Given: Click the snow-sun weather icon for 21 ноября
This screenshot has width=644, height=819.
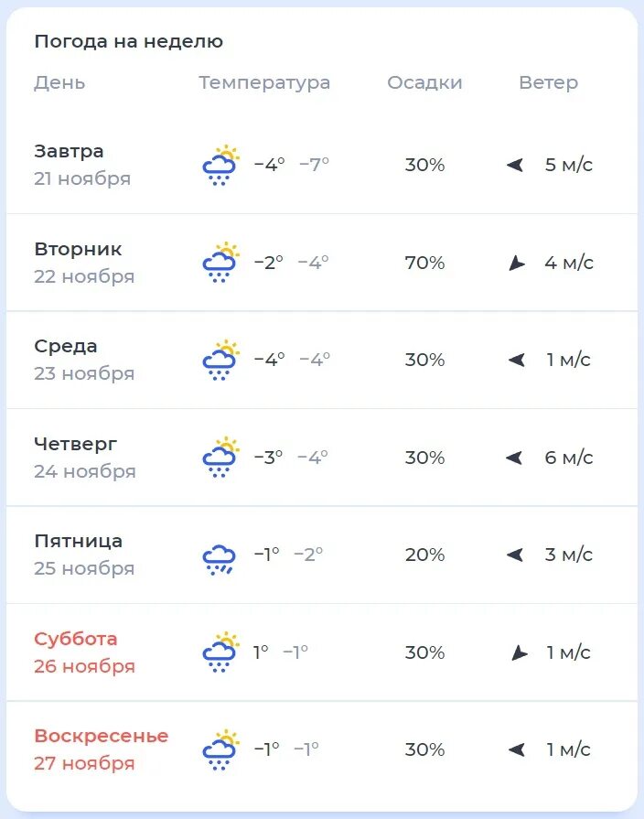Looking at the screenshot, I should pos(220,165).
